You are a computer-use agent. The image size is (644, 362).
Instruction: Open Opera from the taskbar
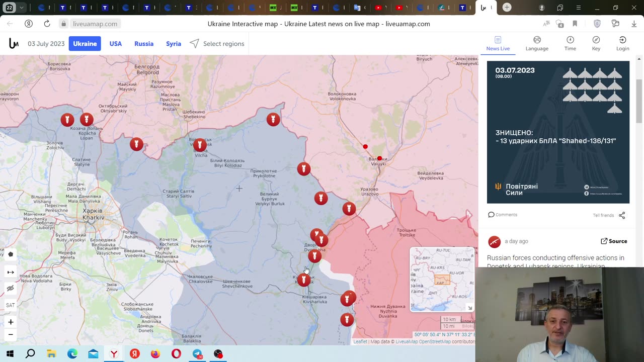point(176,354)
